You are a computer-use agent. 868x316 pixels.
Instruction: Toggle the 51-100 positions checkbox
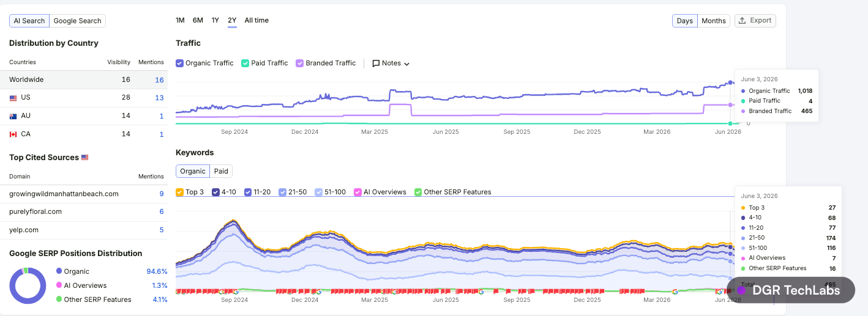[x=318, y=192]
